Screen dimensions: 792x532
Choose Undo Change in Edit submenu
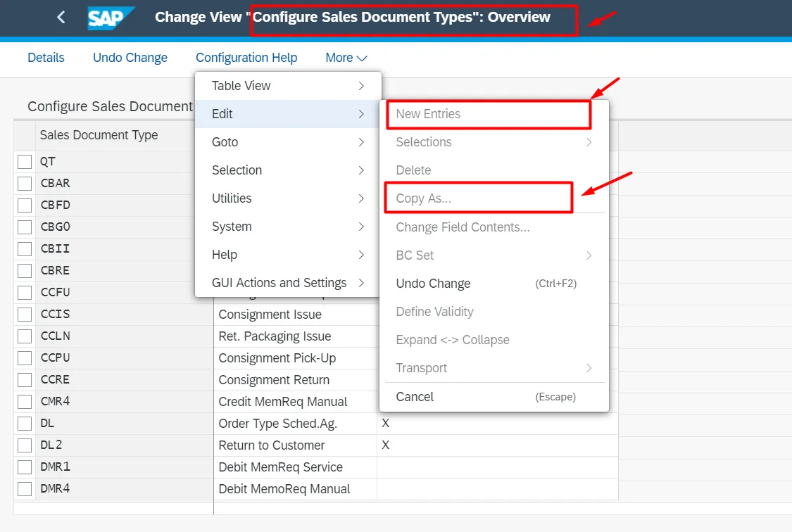(x=433, y=284)
